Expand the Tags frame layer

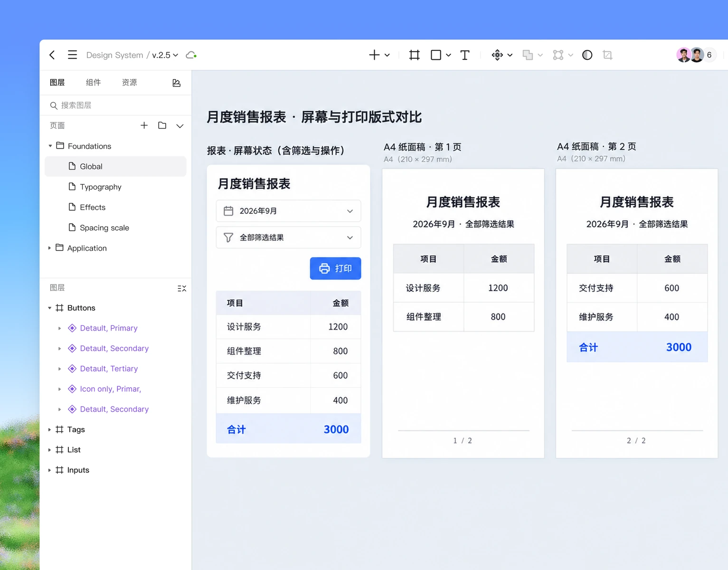pos(49,429)
